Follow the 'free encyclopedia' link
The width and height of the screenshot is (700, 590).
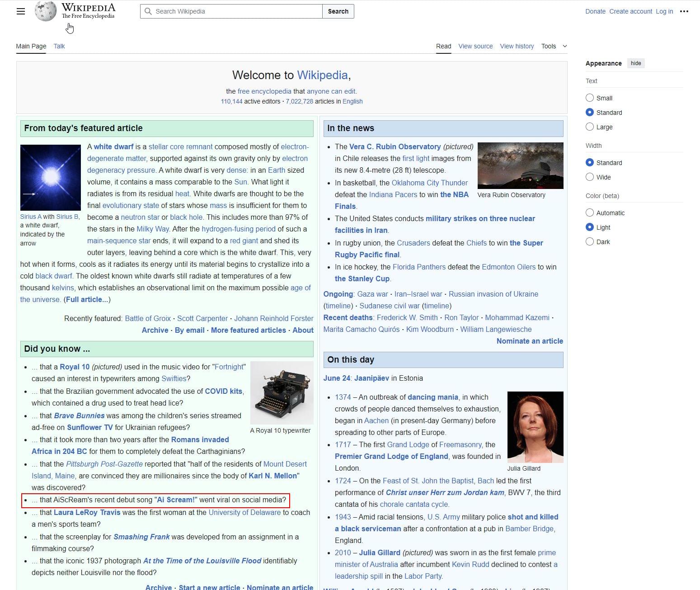[264, 91]
